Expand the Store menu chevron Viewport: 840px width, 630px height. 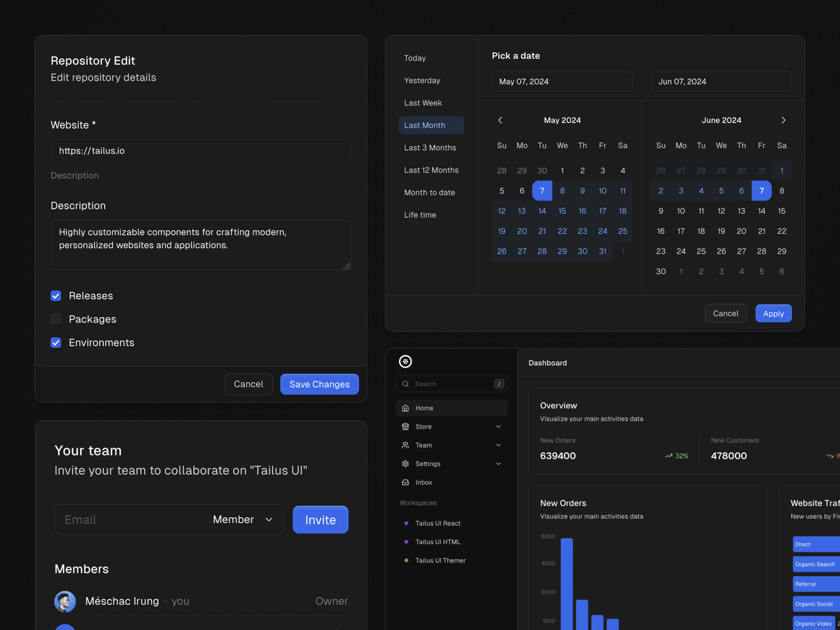[498, 427]
